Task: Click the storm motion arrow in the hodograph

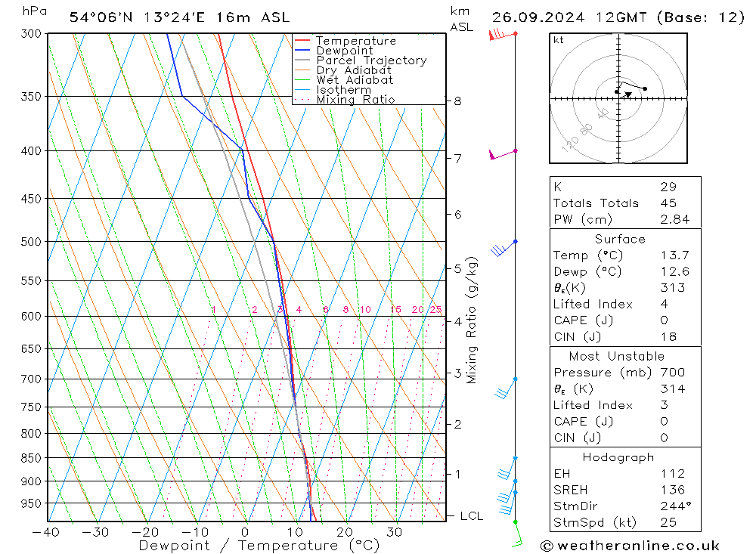Action: tap(627, 95)
